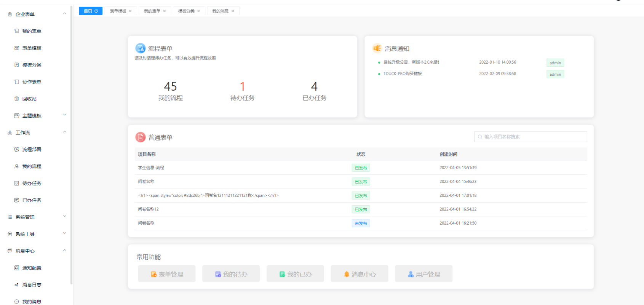Open the 问卷名称12 project row
The image size is (644, 305).
pos(361,209)
